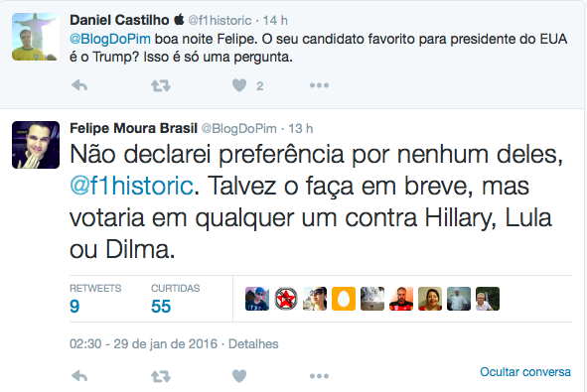The width and height of the screenshot is (587, 392).
Task: Open the red star avatar among likers
Action: pyautogui.click(x=286, y=299)
